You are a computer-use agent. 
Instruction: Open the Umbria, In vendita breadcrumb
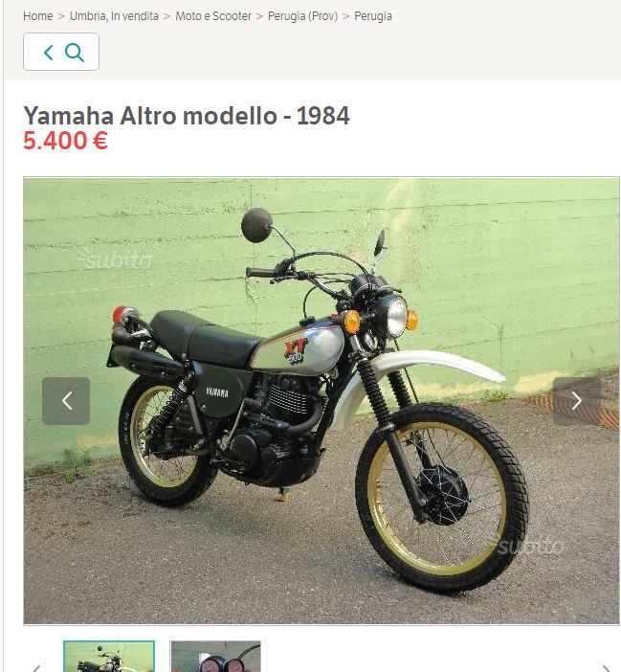[114, 16]
